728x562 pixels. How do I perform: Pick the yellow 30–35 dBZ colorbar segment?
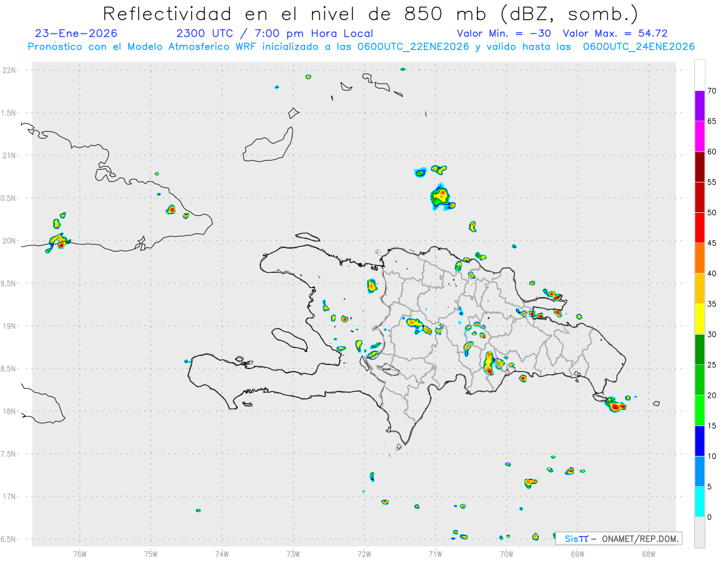699,319
